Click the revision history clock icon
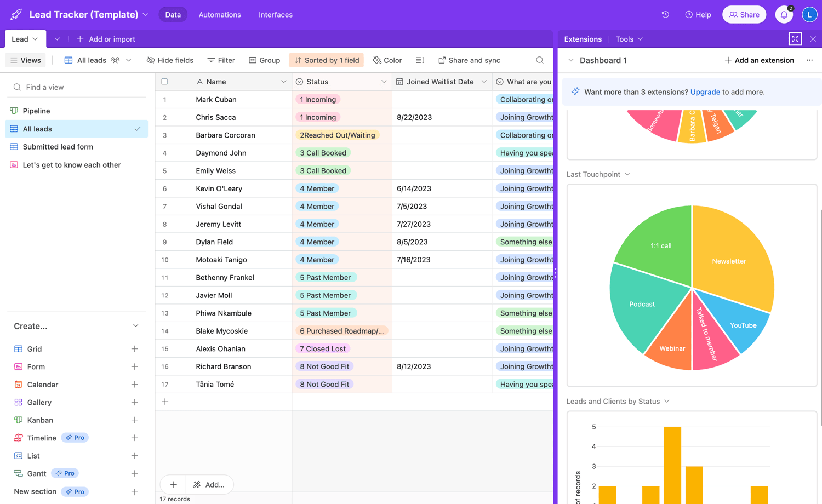Screen dimensions: 822x504 [665, 14]
